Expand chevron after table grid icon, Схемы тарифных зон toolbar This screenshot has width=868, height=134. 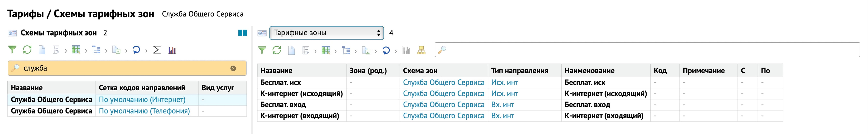tap(86, 51)
